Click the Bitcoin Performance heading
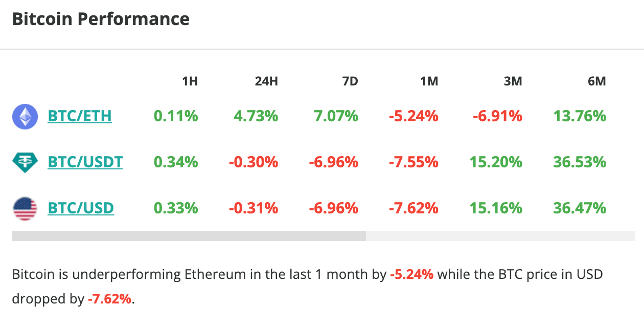This screenshot has height=327, width=644. click(101, 19)
